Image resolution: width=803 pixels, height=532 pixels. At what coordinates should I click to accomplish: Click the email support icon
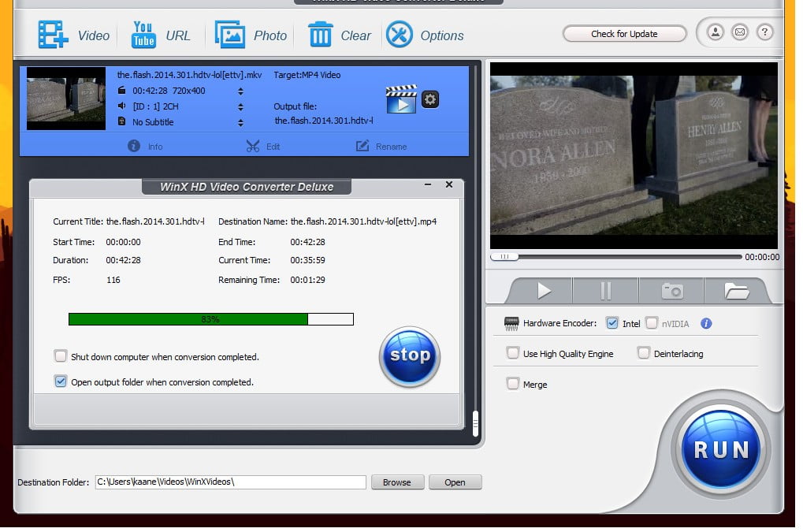pos(739,32)
